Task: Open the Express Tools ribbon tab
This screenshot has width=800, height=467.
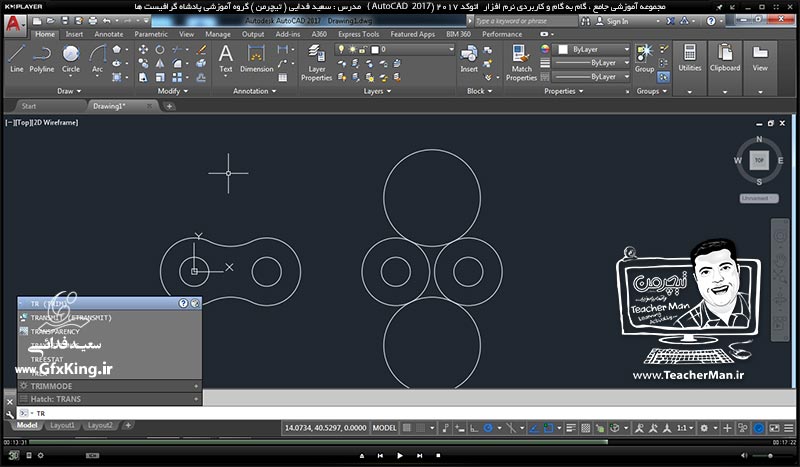Action: [x=358, y=34]
